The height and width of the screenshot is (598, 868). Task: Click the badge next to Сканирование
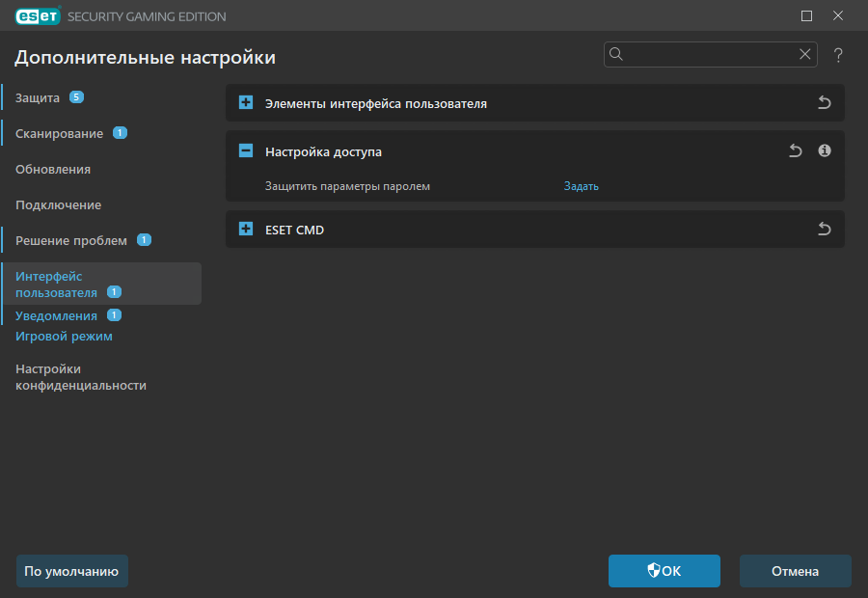click(x=121, y=133)
